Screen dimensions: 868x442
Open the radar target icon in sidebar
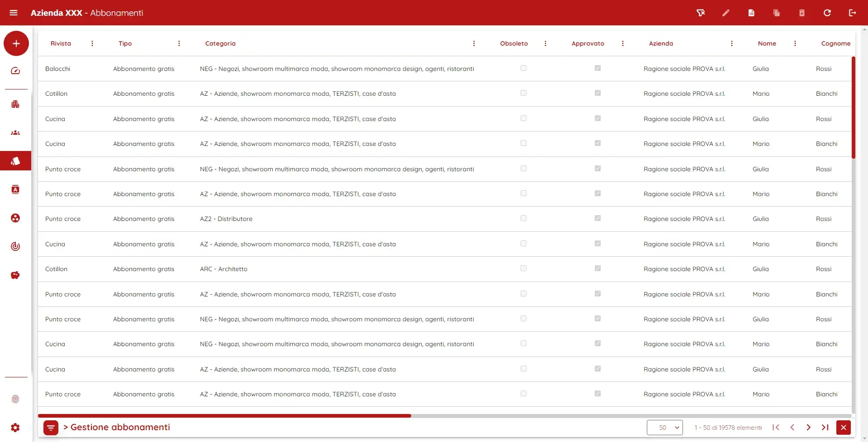click(x=15, y=247)
